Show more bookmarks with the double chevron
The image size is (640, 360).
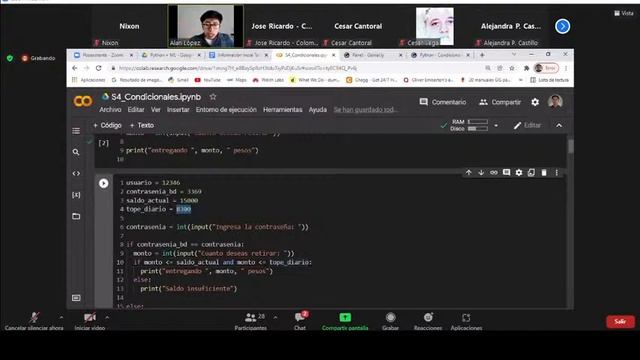pos(520,80)
